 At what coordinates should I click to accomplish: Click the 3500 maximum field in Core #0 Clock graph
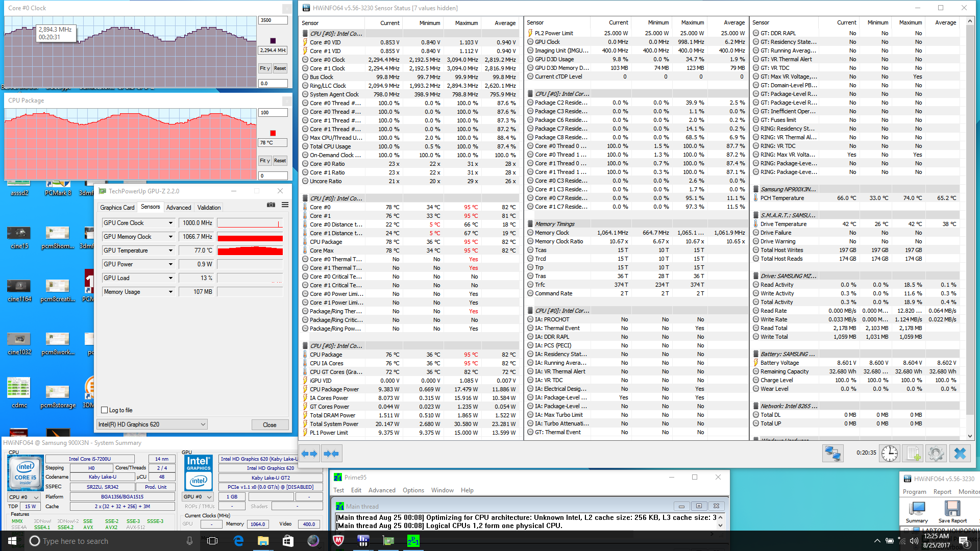pos(273,20)
